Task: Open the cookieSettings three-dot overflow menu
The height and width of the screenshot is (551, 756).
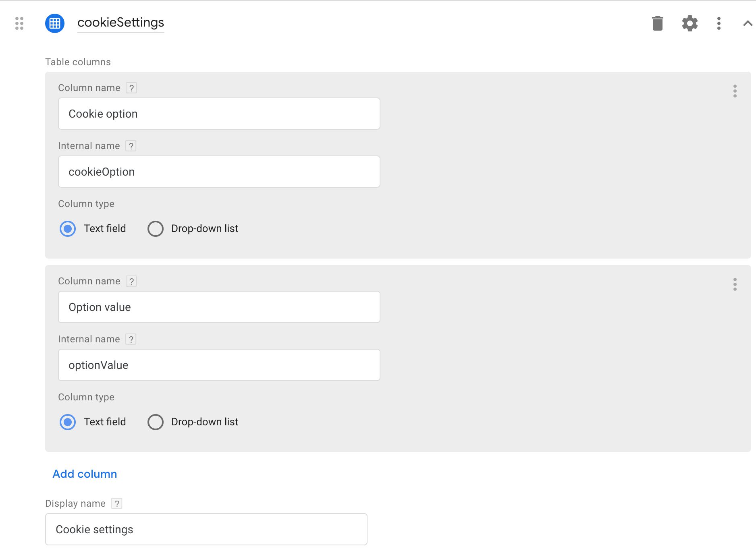Action: tap(719, 23)
